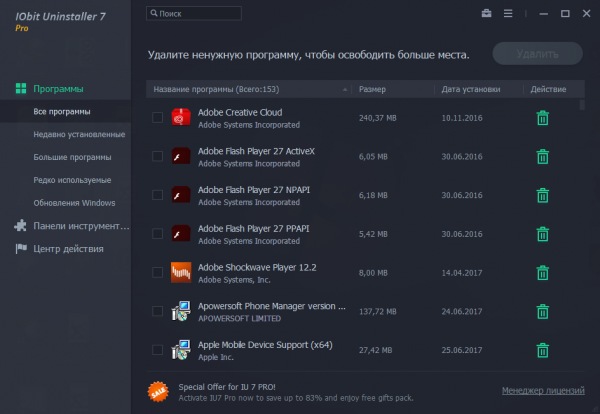Uninstall Adobe Flash Player 27 ActiveX via trash icon
The height and width of the screenshot is (414, 600).
(542, 156)
